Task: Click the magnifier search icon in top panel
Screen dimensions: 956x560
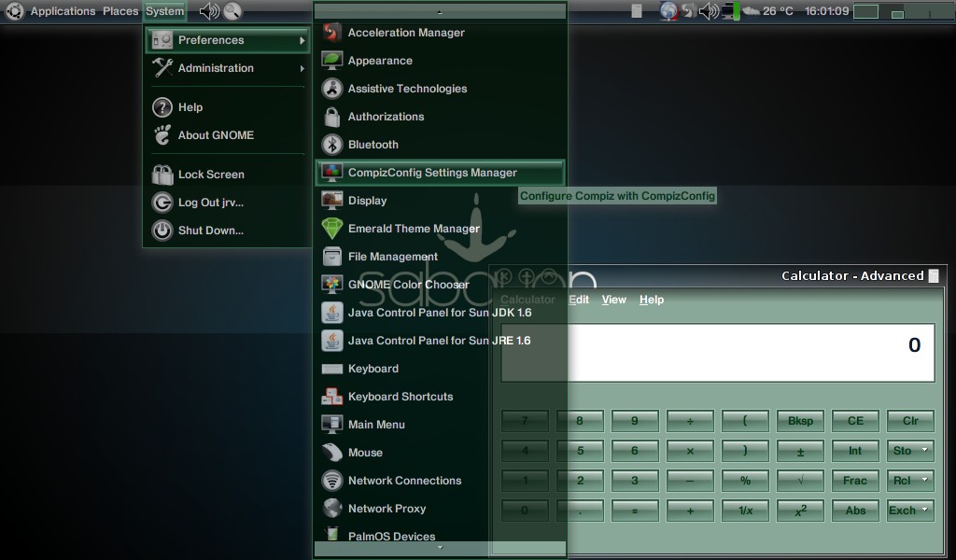Action: [232, 11]
